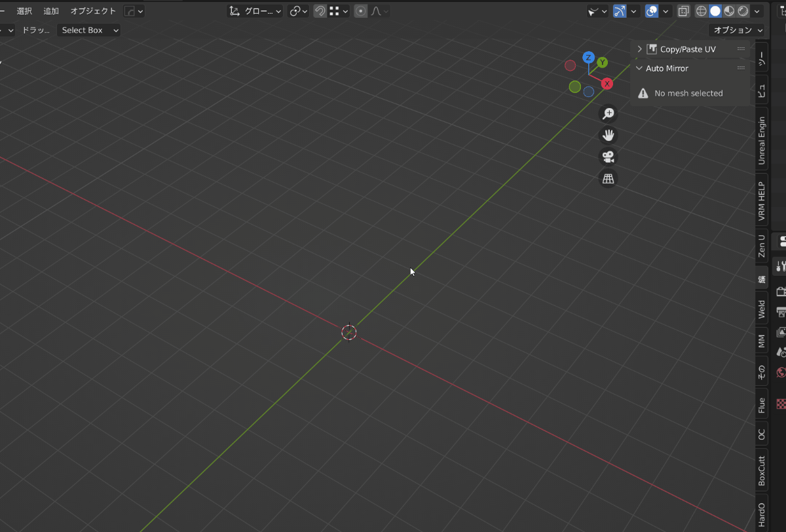786x532 pixels.
Task: Click the hand pan-view button
Action: tap(608, 136)
